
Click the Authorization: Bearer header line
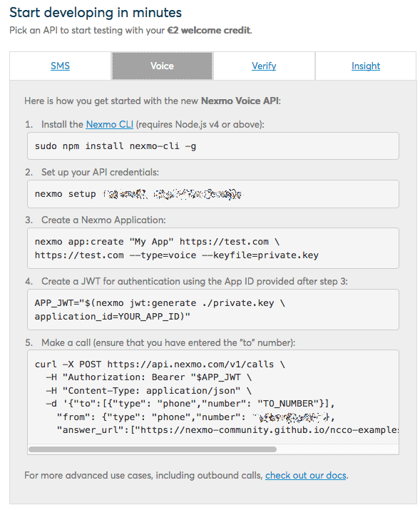pyautogui.click(x=148, y=377)
